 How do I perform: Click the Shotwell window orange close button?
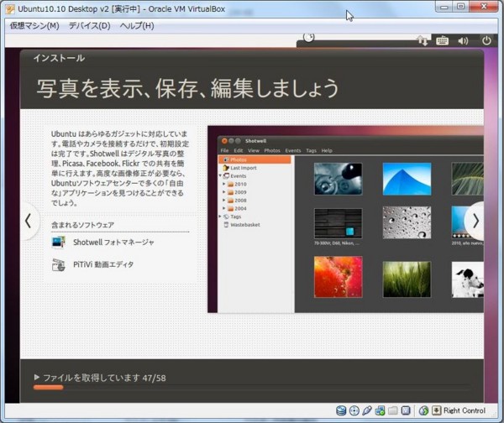coord(224,141)
